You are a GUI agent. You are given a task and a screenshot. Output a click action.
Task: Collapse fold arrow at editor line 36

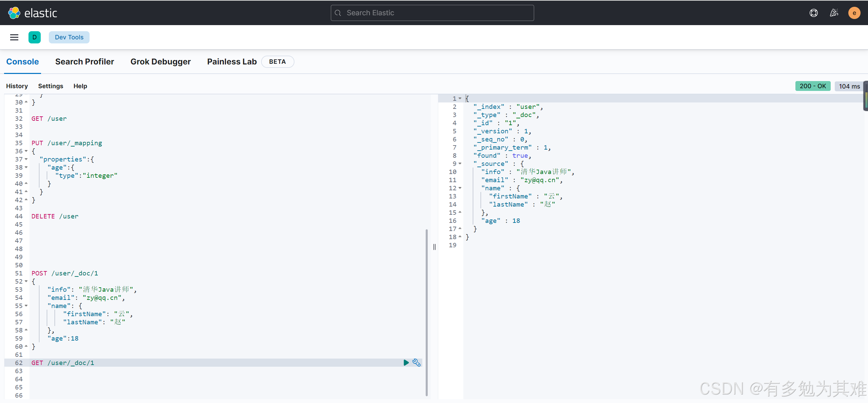click(x=26, y=151)
